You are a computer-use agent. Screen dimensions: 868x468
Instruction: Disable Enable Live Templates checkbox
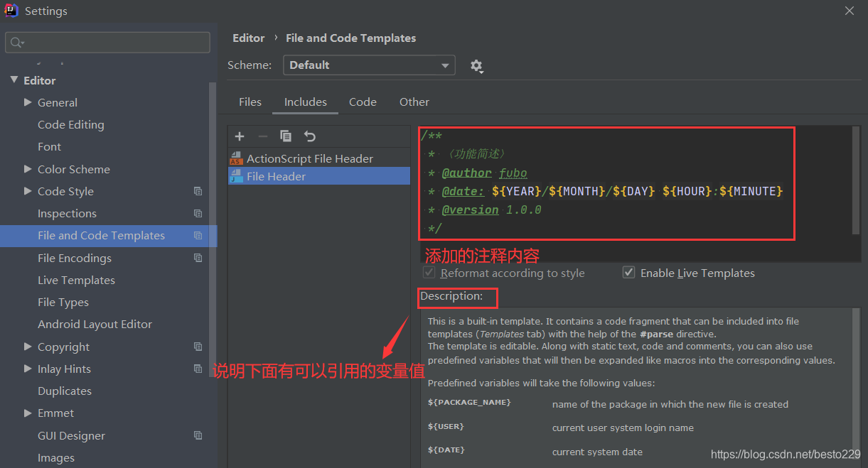pyautogui.click(x=628, y=273)
